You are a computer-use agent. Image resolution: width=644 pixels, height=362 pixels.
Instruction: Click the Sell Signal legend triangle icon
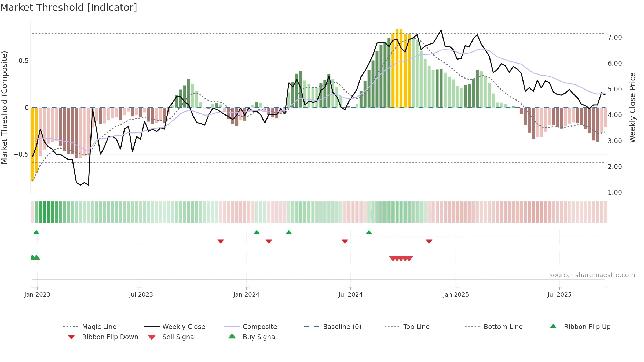[152, 337]
